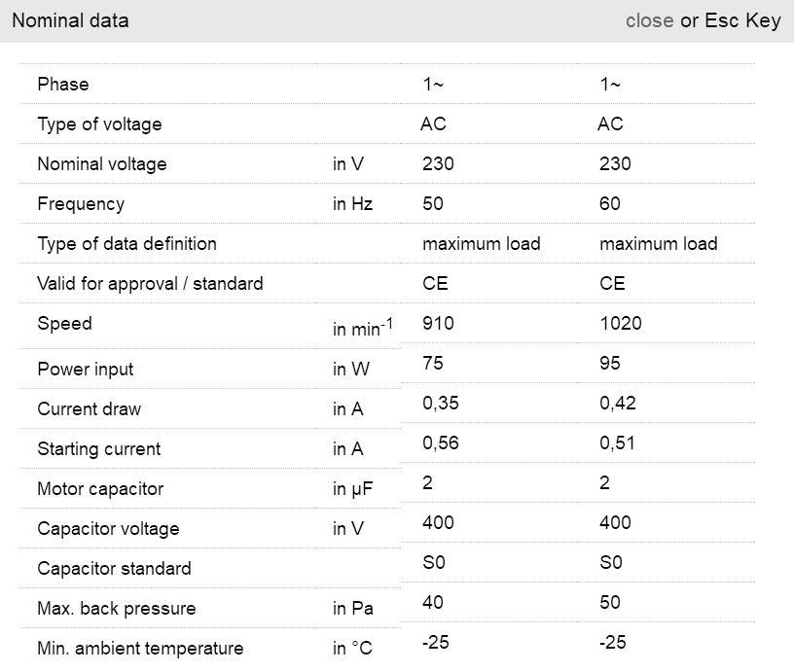Select the Phase row label
794x672 pixels.
[x=63, y=85]
